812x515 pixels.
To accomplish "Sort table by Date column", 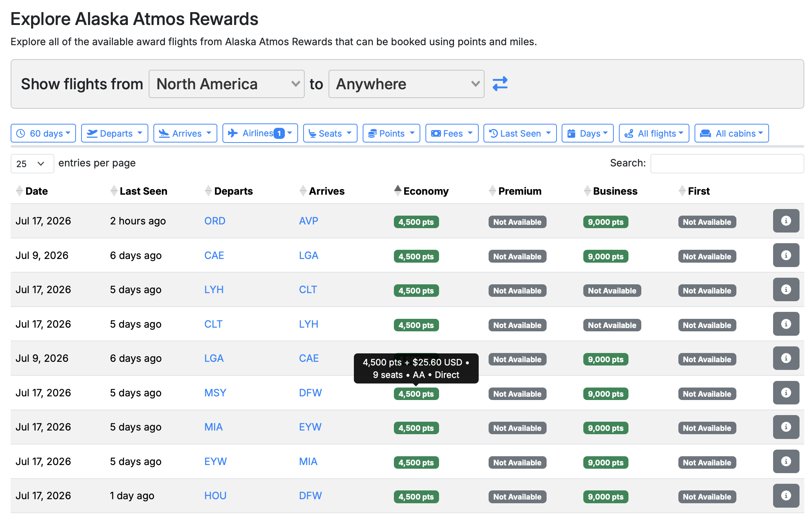I will 32,191.
